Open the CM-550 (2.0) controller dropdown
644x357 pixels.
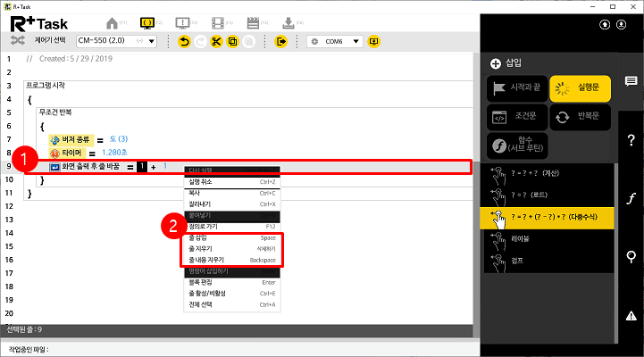[116, 41]
